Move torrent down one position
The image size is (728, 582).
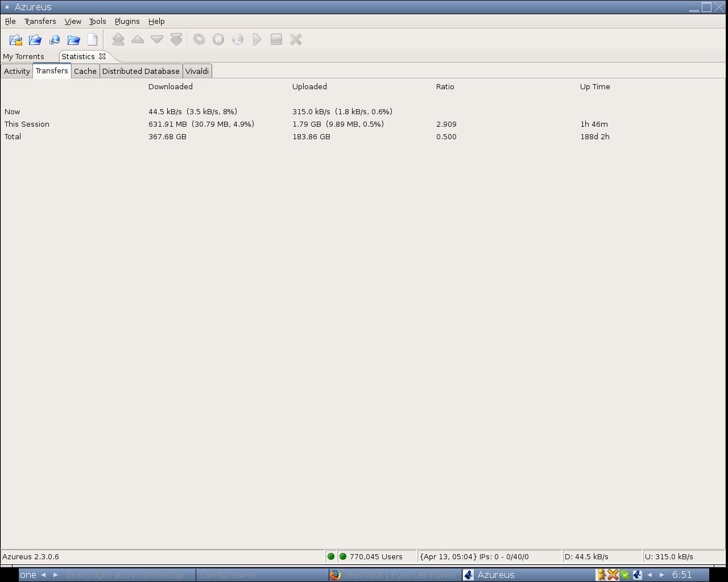[157, 40]
